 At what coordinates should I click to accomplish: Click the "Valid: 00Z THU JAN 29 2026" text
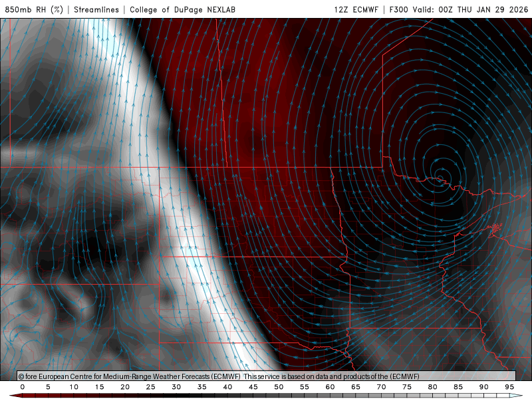coord(471,9)
